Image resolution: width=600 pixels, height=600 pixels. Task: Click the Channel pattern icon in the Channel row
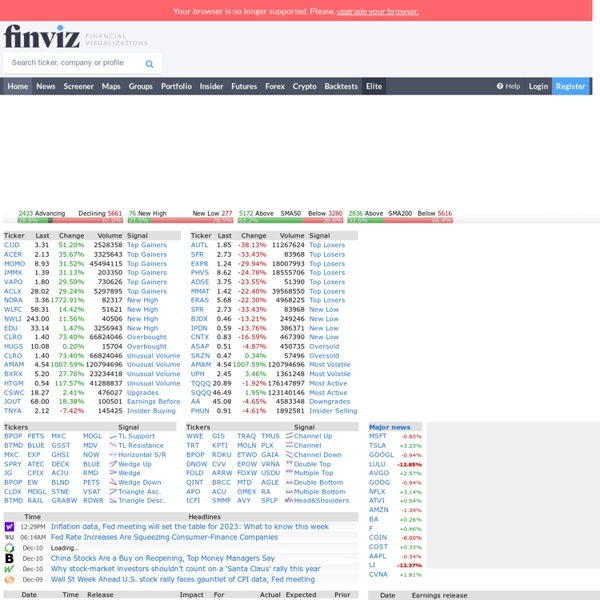pyautogui.click(x=289, y=445)
